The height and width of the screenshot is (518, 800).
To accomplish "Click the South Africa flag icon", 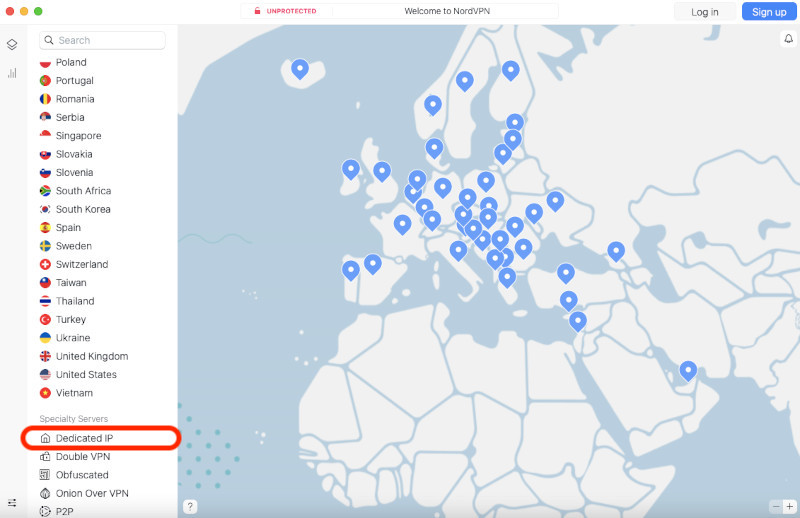I will (x=45, y=191).
